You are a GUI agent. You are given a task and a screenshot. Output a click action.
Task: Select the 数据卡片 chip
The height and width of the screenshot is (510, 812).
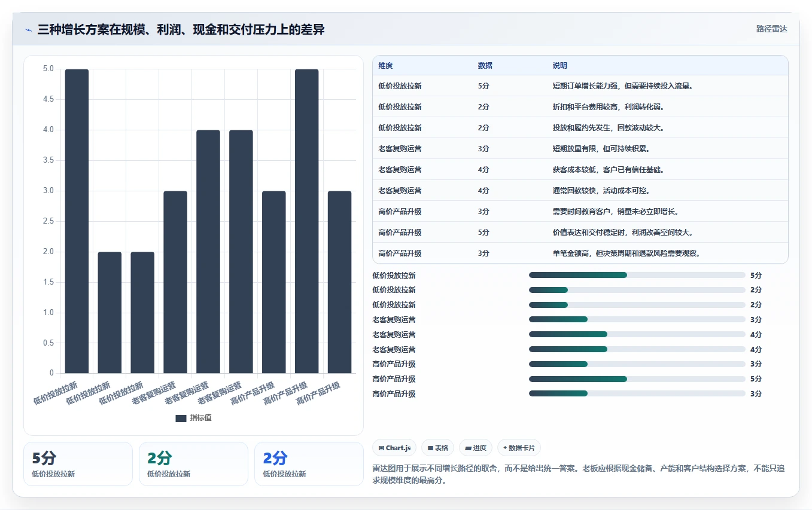519,448
